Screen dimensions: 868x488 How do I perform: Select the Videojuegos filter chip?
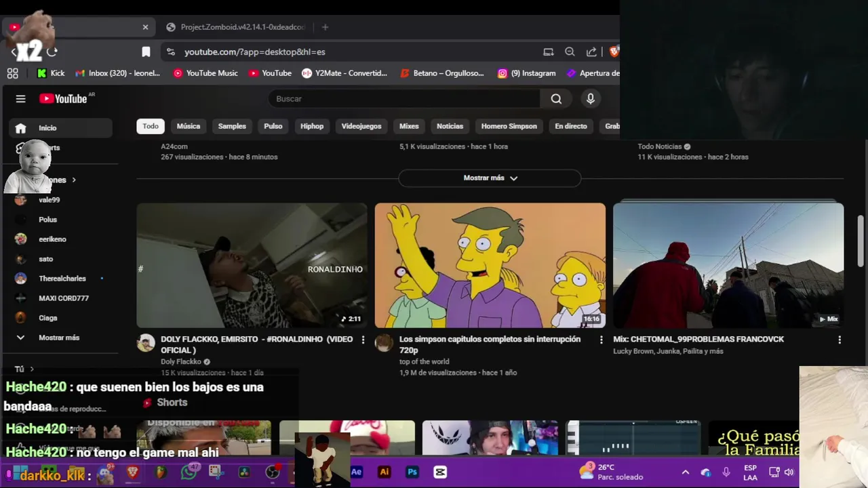(x=361, y=126)
